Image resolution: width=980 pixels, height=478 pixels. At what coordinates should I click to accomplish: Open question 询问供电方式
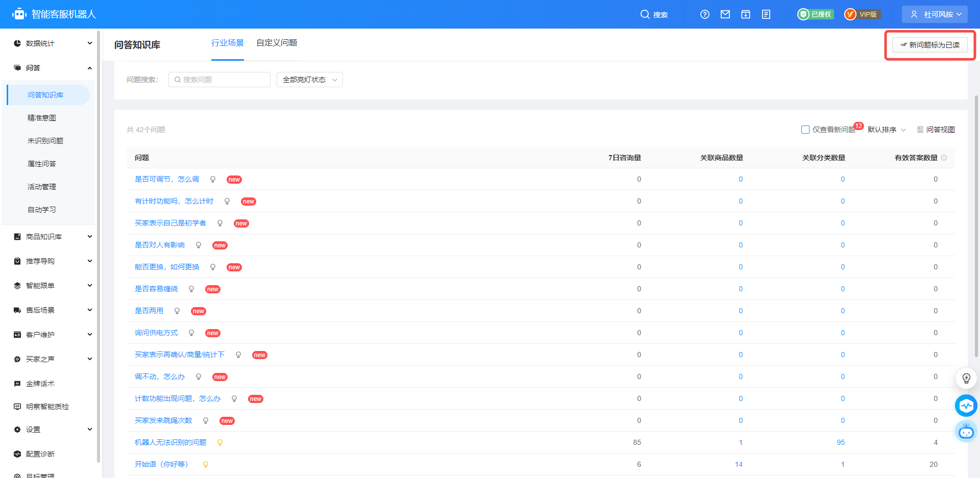click(x=156, y=333)
